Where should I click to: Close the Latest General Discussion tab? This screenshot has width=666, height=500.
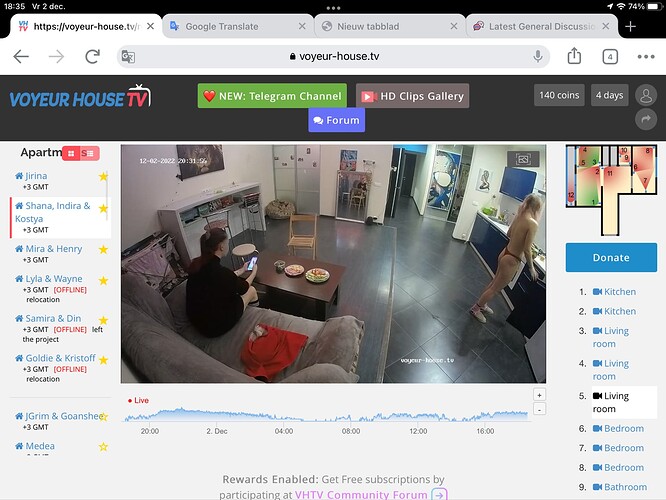(606, 26)
